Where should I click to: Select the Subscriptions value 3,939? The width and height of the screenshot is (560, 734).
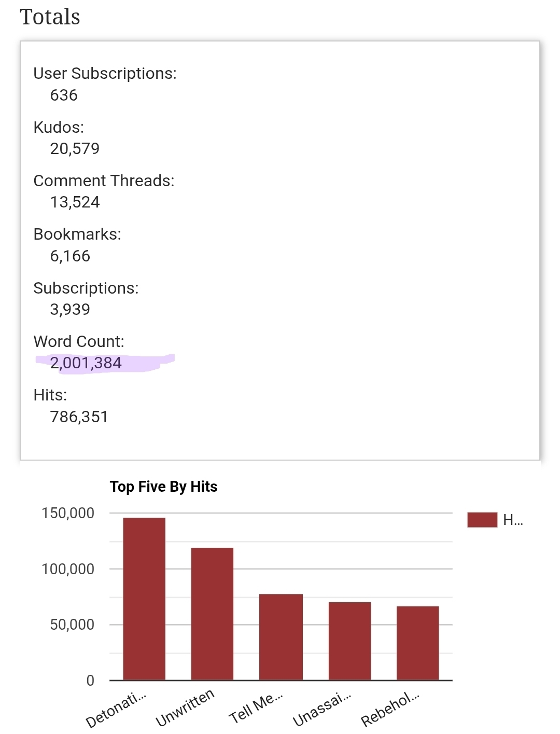click(70, 310)
